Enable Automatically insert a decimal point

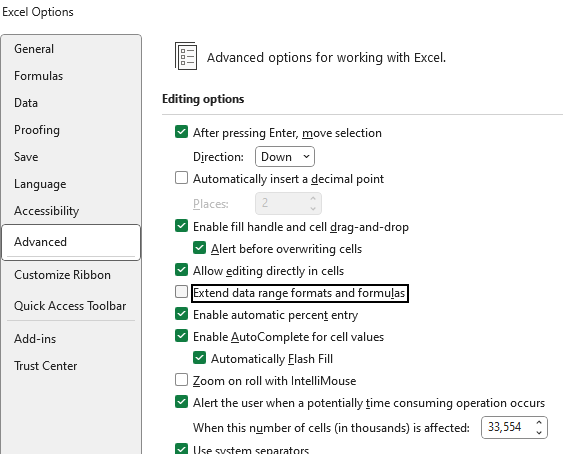(181, 178)
